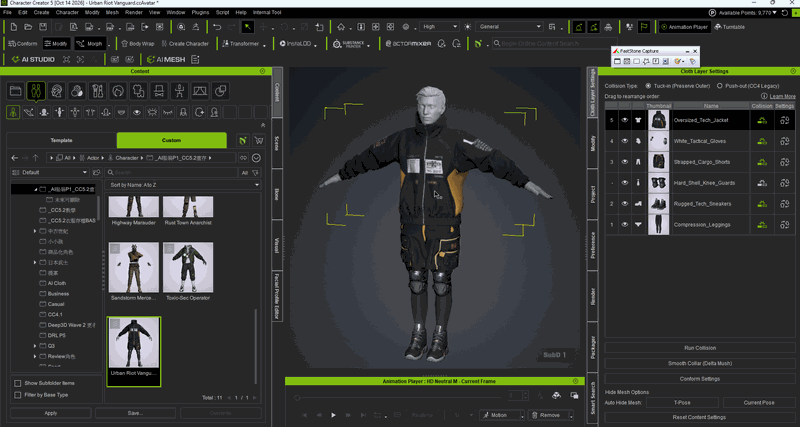Play the animation in Animation Player
Viewport: 800px width, 427px height.
333,415
